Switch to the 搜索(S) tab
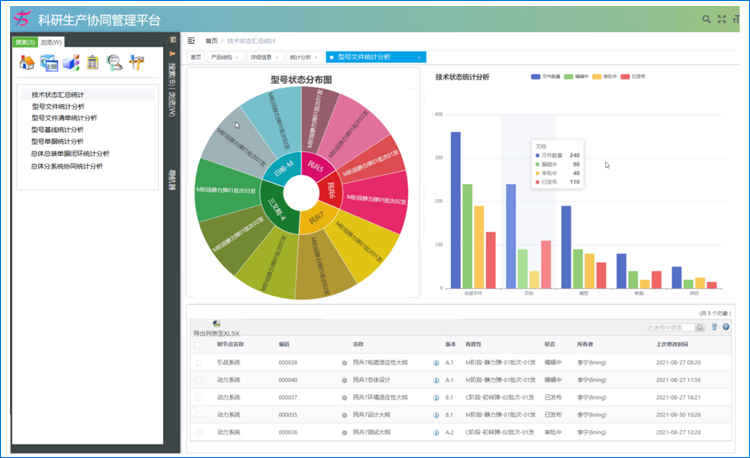Viewport: 750px width, 458px height. point(25,42)
